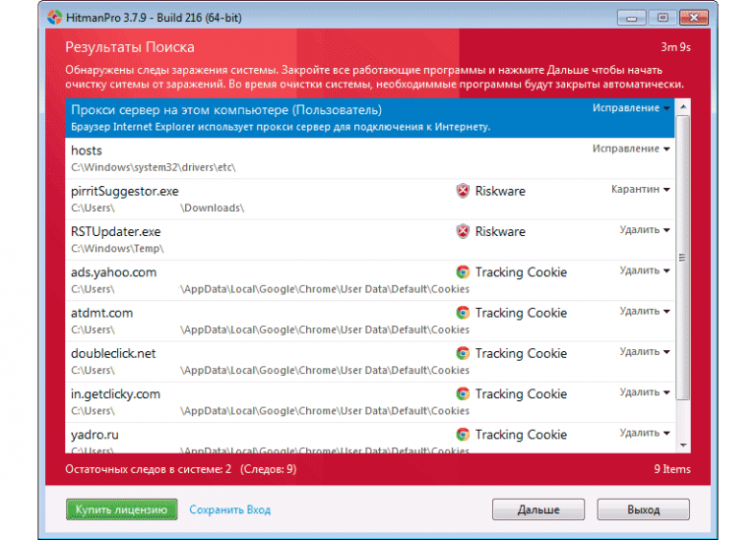The image size is (756, 540).
Task: Click the Chrome icon next to ads.yahoo.com
Action: 463,271
